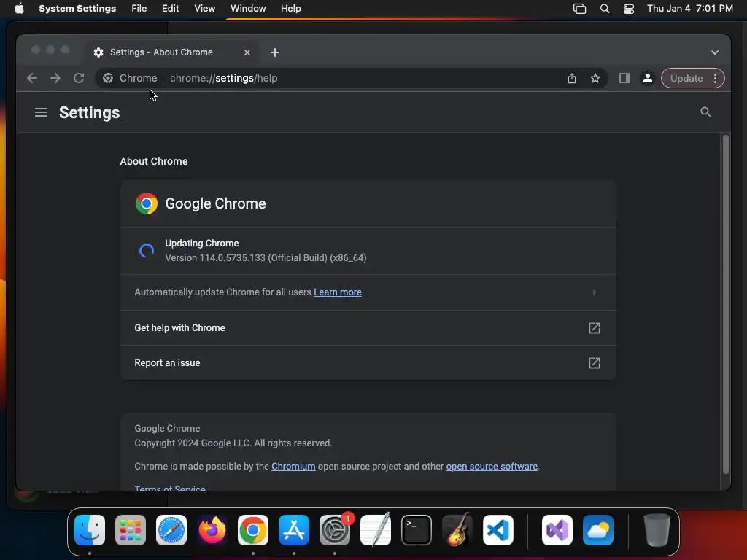Open the Chromium link

(293, 466)
